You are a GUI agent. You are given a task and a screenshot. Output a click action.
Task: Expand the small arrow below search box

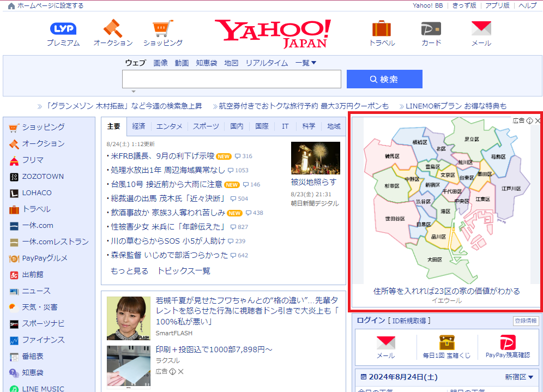(134, 92)
